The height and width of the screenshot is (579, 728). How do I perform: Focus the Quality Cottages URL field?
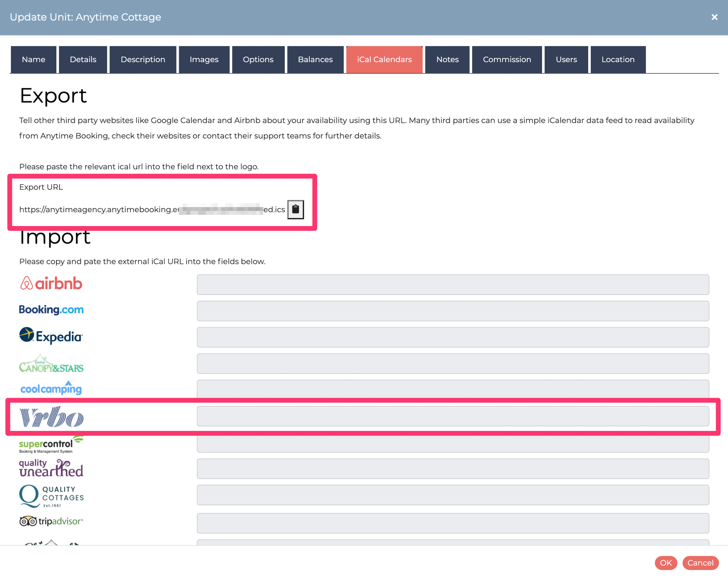453,495
